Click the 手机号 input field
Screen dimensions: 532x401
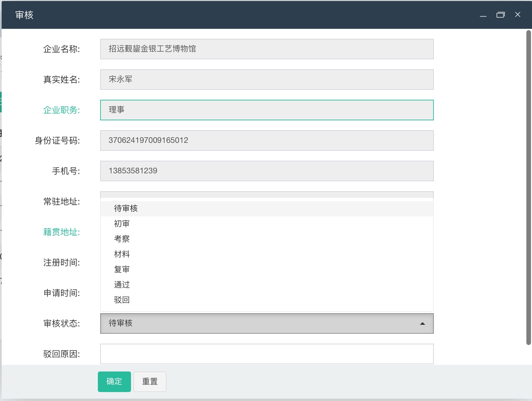pos(267,171)
